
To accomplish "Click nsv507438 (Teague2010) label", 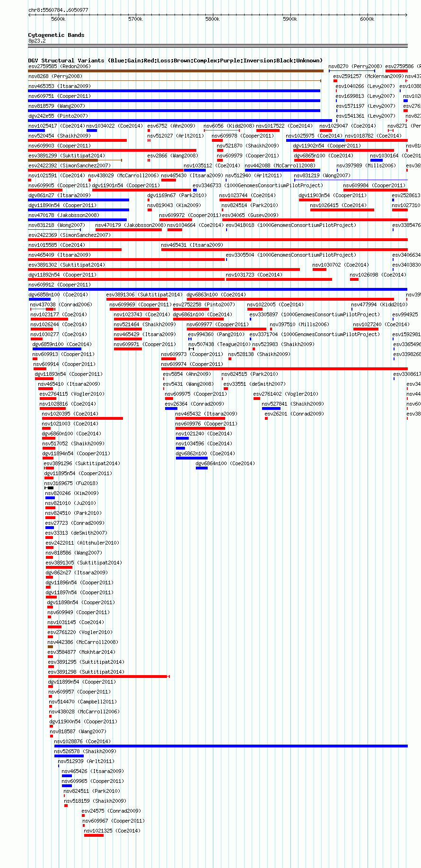I will click(219, 345).
